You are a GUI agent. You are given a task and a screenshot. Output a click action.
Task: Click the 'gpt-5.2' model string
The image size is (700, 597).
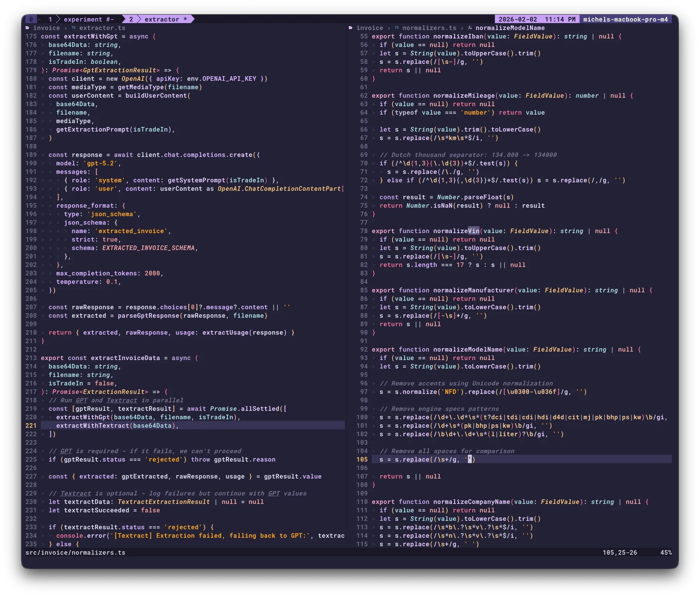[100, 163]
